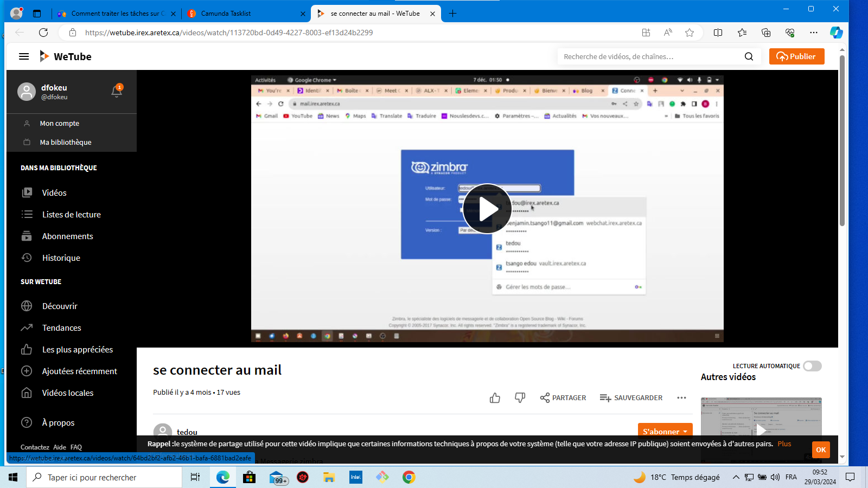Click the FAQ link
Viewport: 868px width, 488px height.
pyautogui.click(x=76, y=447)
